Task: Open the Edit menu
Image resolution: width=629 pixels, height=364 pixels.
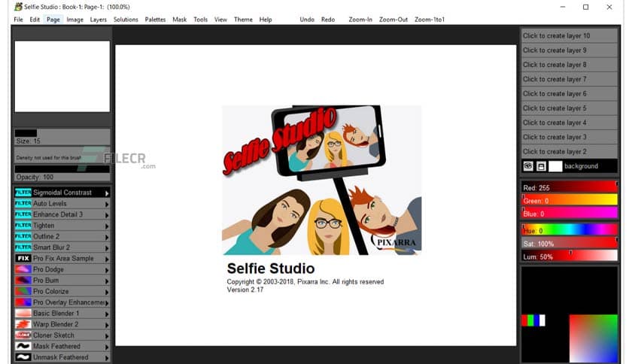Action: point(35,20)
